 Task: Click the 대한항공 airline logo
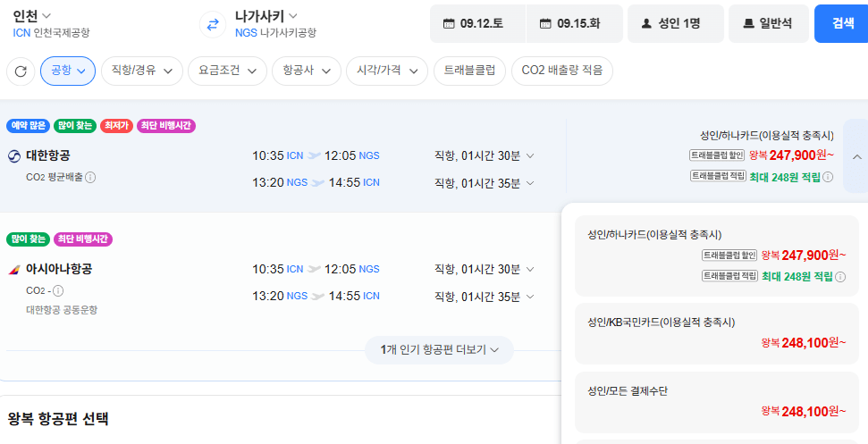[13, 156]
